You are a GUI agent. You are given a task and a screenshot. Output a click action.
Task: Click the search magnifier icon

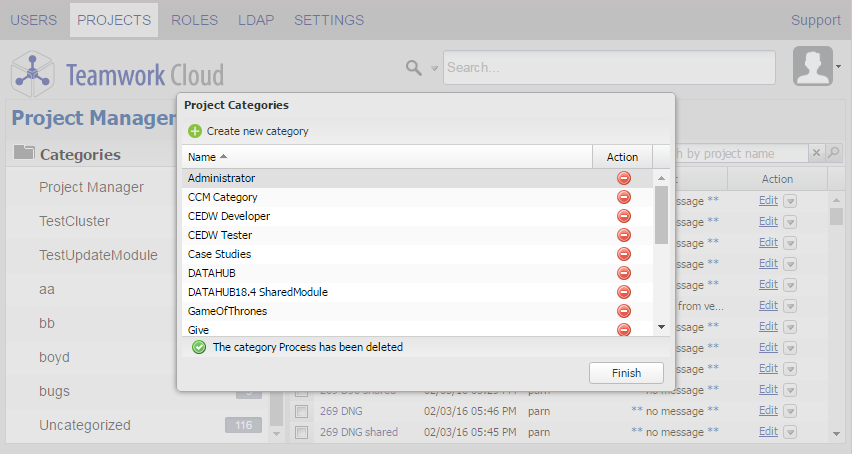[x=413, y=68]
